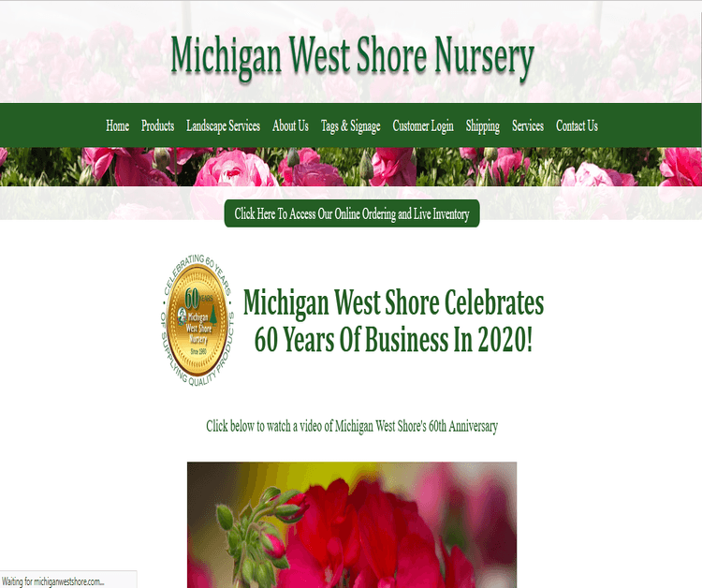Click the 60 Years Of Business headline
702x588 pixels.
pos(393,320)
